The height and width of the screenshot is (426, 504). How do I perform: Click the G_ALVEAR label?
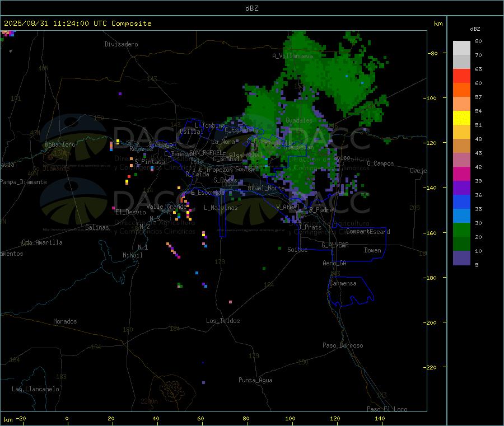pyautogui.click(x=335, y=245)
